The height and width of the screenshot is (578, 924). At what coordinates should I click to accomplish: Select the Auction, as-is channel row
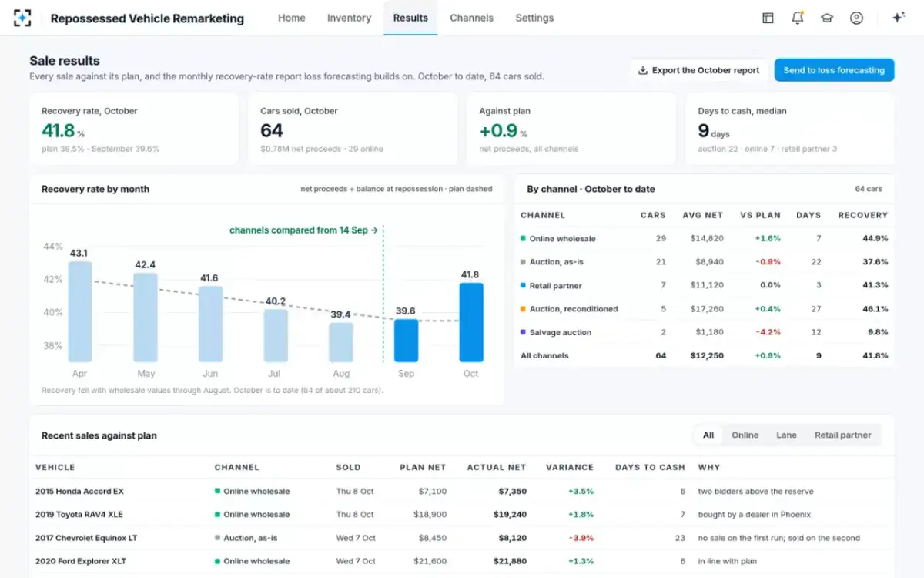tap(704, 262)
